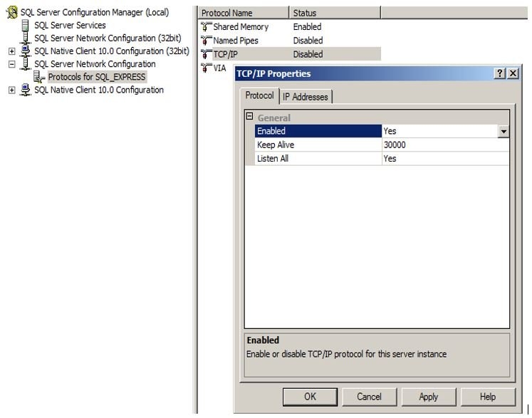The image size is (532, 418).
Task: Click the SQL Server Configuration Manager root icon
Action: click(11, 13)
